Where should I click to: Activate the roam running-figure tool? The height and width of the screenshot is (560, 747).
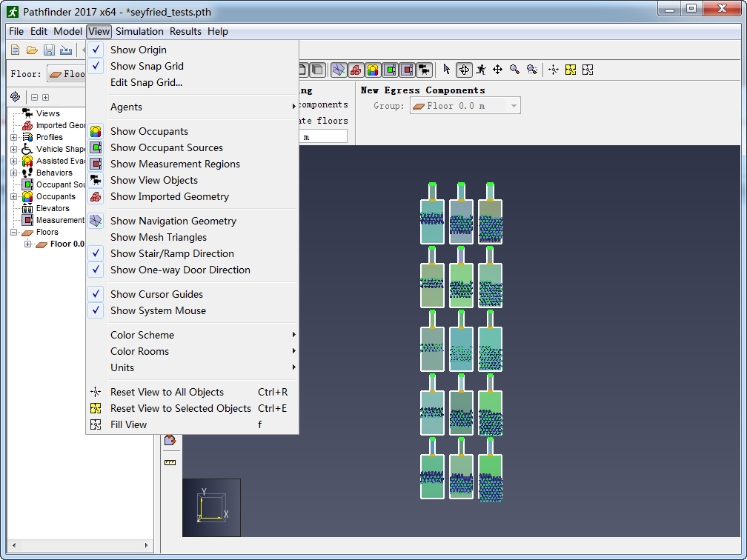point(481,70)
